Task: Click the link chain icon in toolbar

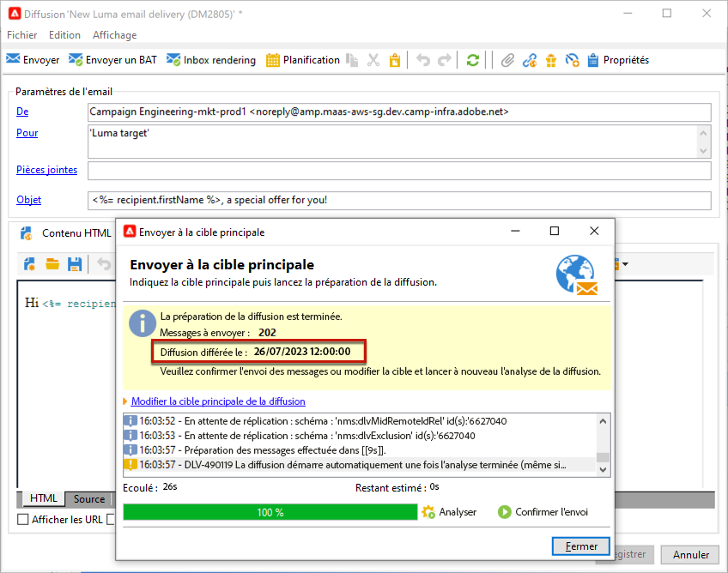Action: coord(530,60)
